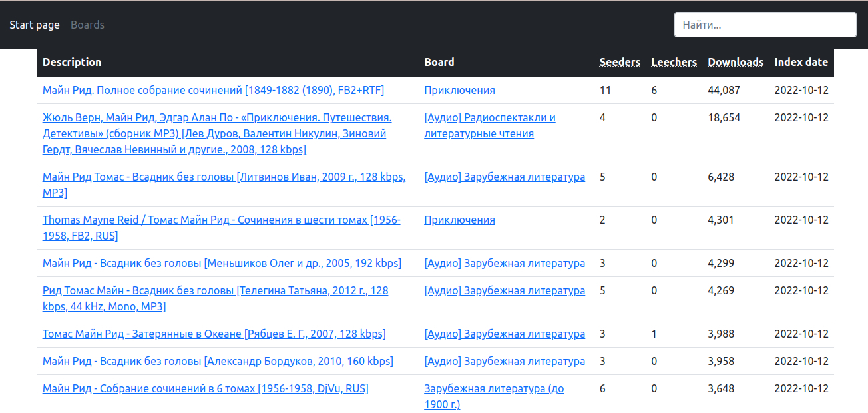The height and width of the screenshot is (413, 868).
Task: Open Радиоспектакли и литературные чтения board
Action: (x=490, y=125)
